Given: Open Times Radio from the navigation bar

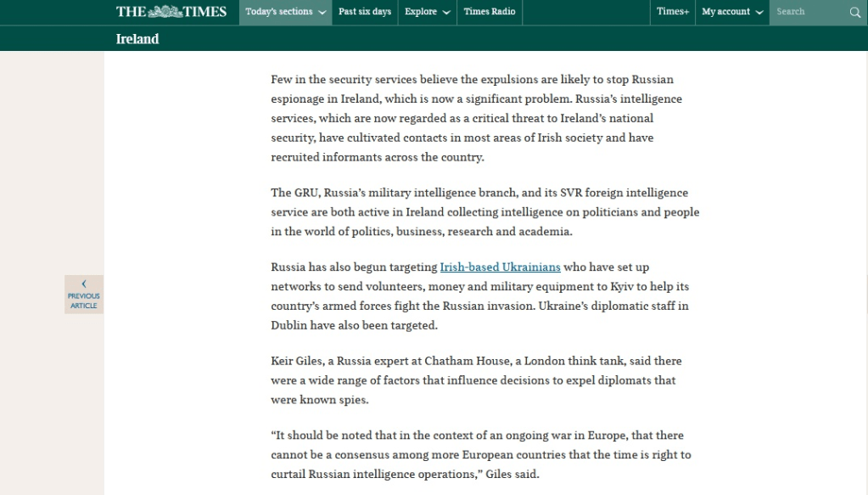Looking at the screenshot, I should [490, 12].
